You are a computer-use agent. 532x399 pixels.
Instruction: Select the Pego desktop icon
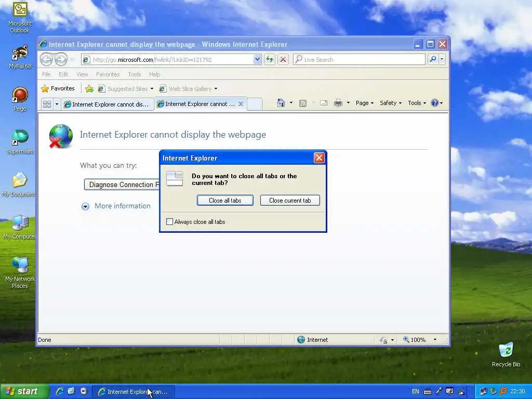click(20, 99)
